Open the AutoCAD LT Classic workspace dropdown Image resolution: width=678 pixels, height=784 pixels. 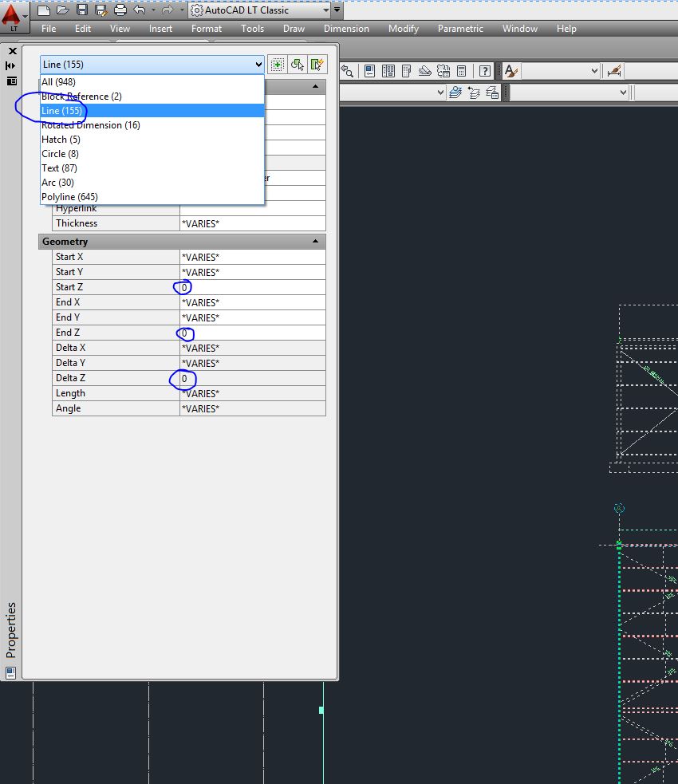tap(259, 10)
